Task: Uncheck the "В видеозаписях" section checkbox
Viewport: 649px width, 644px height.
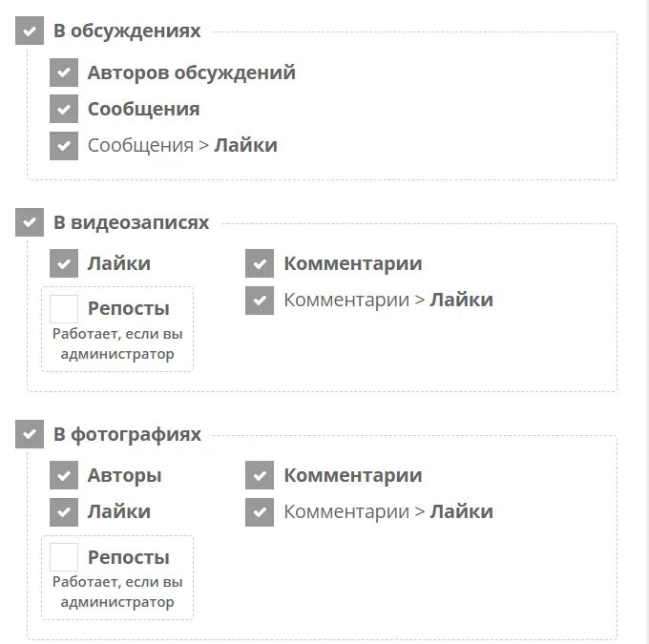Action: tap(30, 222)
